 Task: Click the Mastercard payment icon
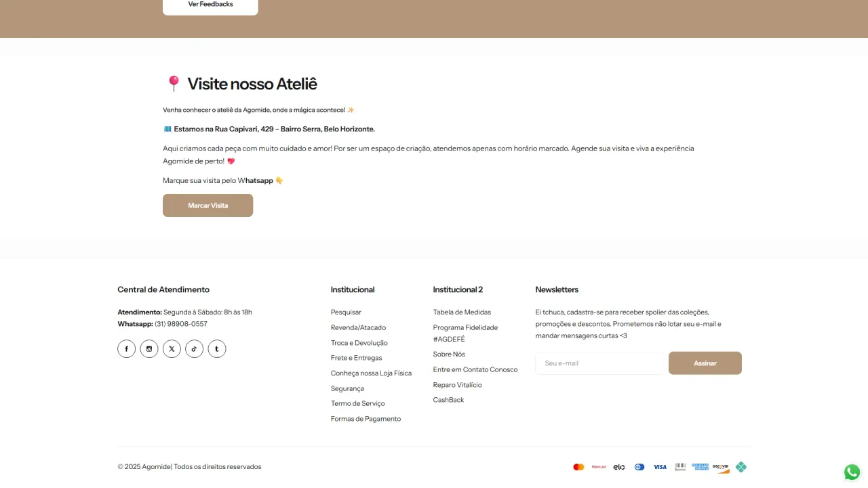[x=578, y=467]
